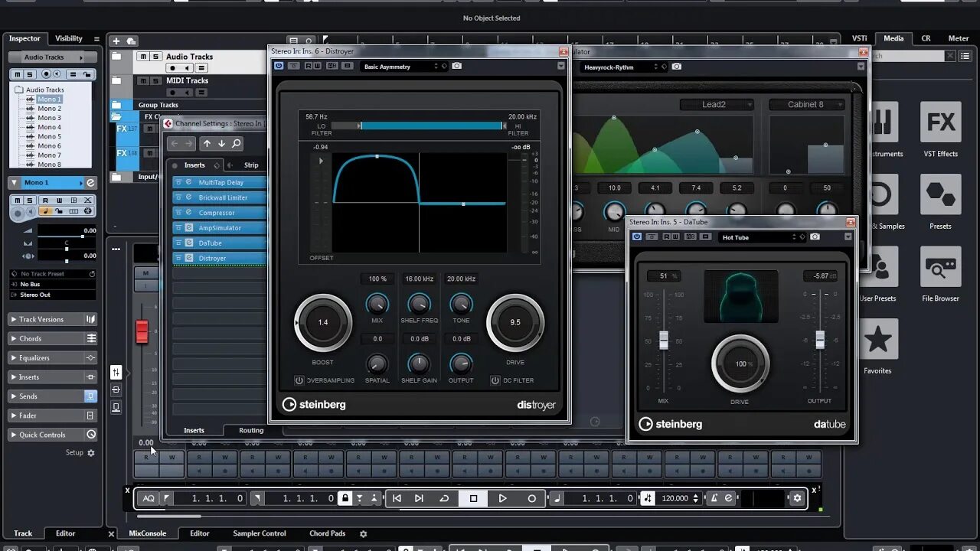Click the DaTube Drive knob
This screenshot has height=551, width=980.
coord(740,364)
